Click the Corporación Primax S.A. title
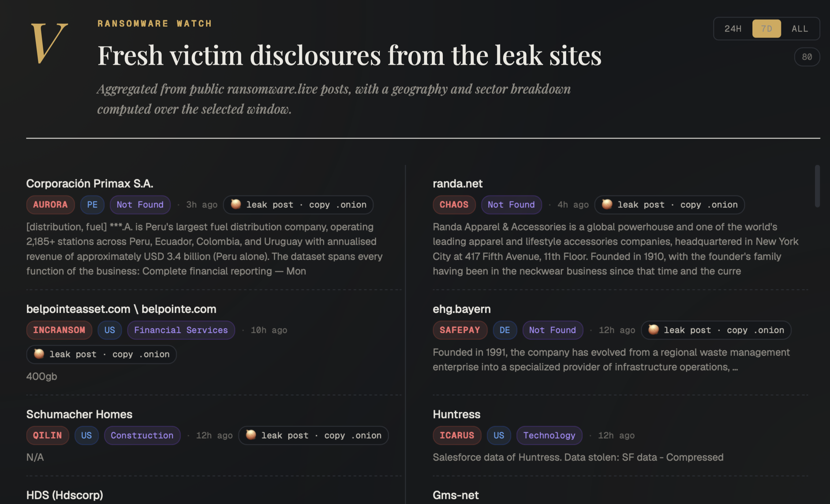 point(90,183)
